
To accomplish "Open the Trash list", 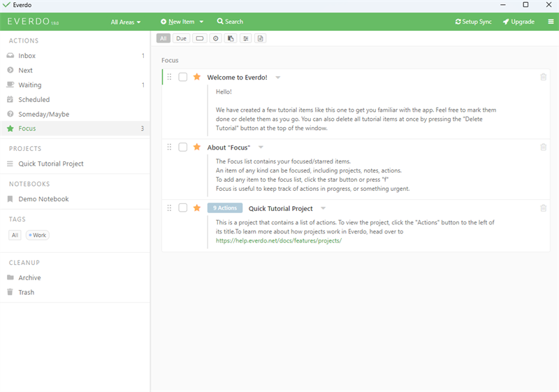I will [x=75, y=292].
